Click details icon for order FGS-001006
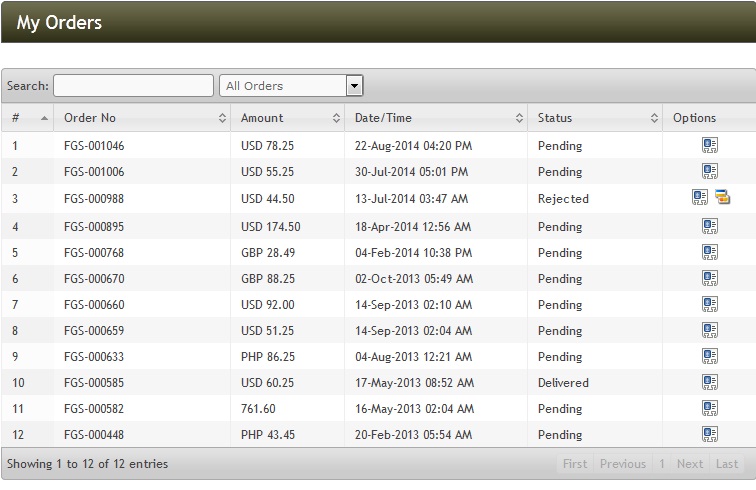The height and width of the screenshot is (490, 756). pyautogui.click(x=709, y=171)
